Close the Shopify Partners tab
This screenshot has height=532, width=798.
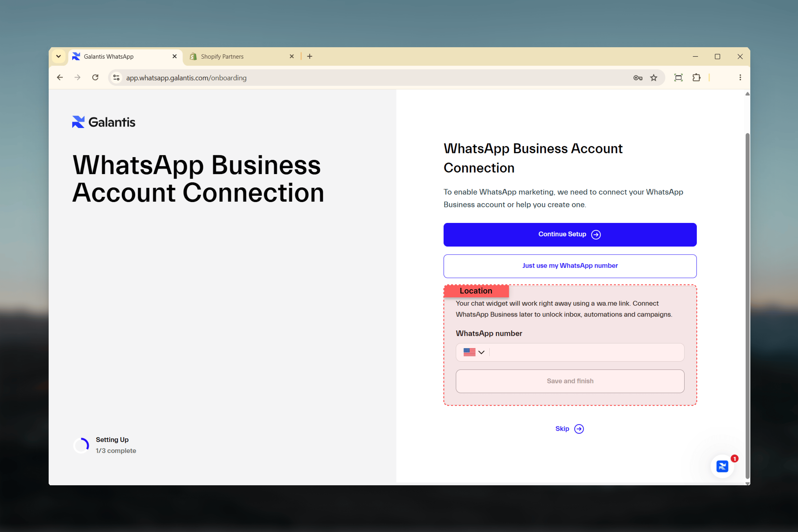(292, 56)
